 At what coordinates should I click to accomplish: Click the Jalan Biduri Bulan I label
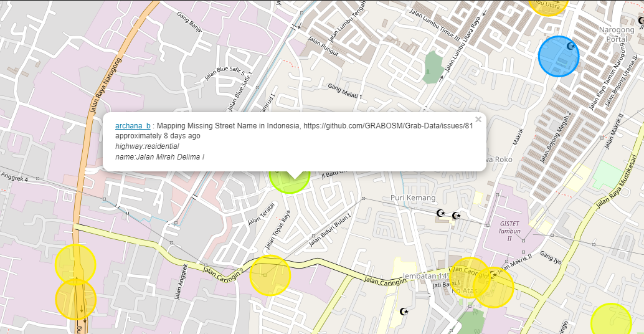330,230
